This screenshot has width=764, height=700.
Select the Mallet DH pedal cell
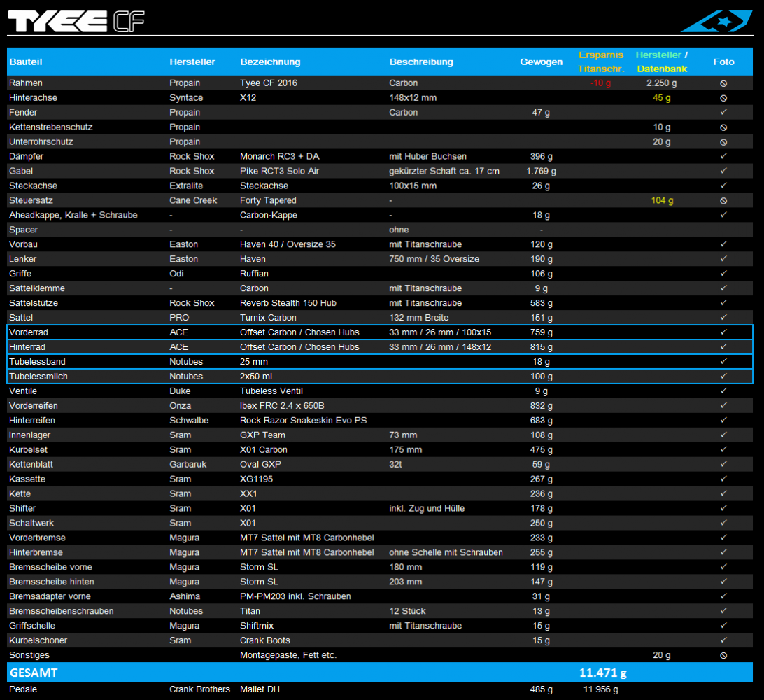pyautogui.click(x=260, y=689)
